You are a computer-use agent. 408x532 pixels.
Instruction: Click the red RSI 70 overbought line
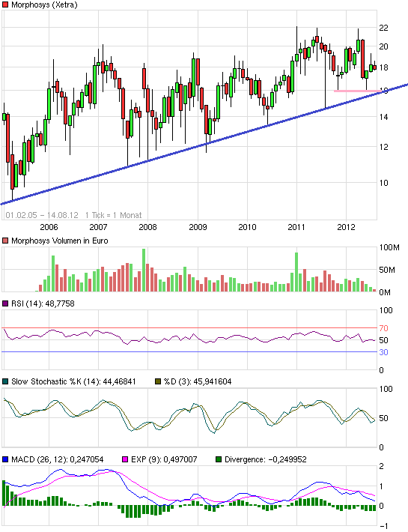point(189,327)
